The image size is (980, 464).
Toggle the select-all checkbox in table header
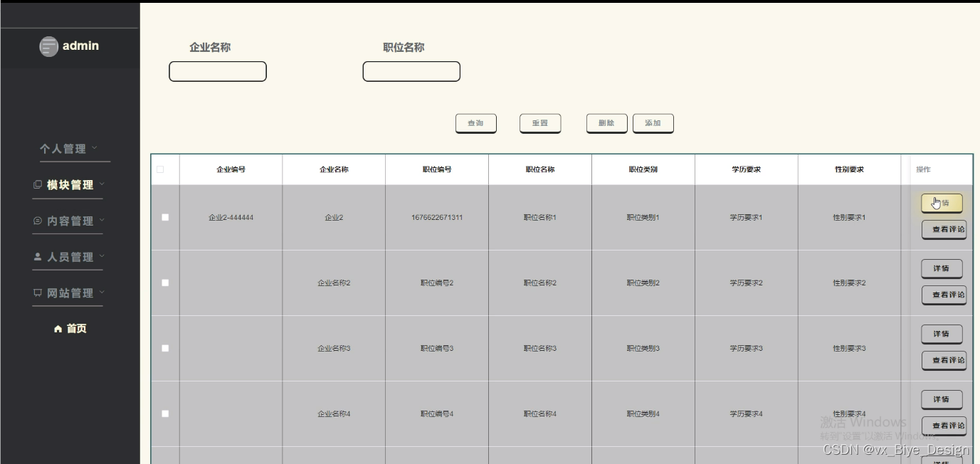[x=160, y=169]
